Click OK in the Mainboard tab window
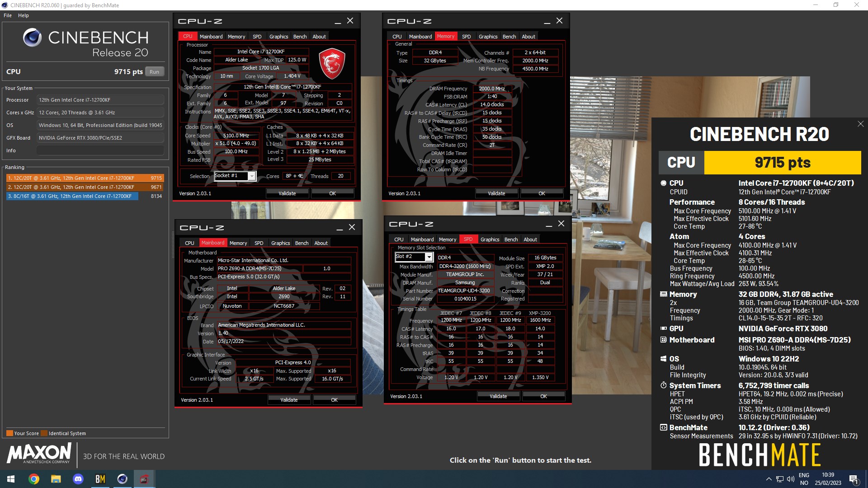This screenshot has height=488, width=868. tap(334, 400)
